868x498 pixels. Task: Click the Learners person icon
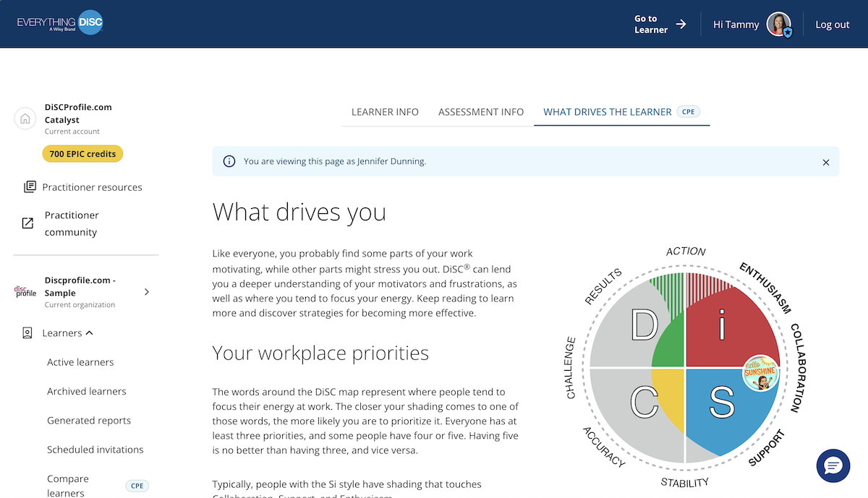[x=27, y=333]
